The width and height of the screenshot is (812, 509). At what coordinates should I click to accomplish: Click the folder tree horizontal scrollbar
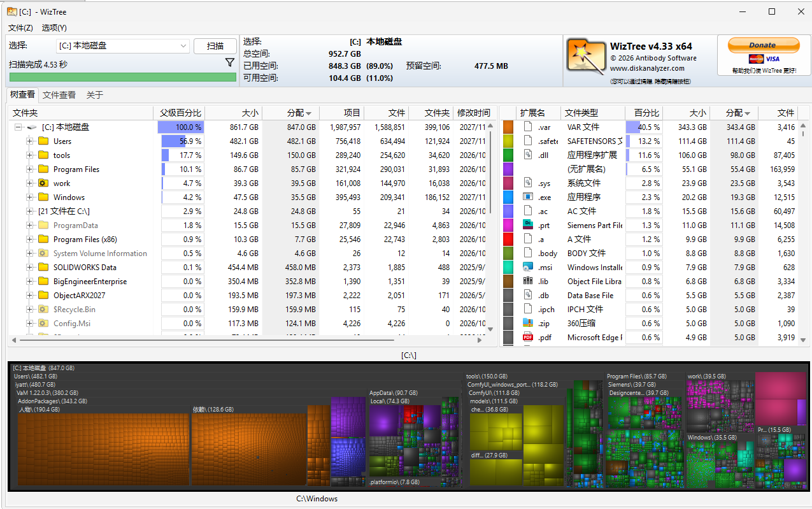246,340
